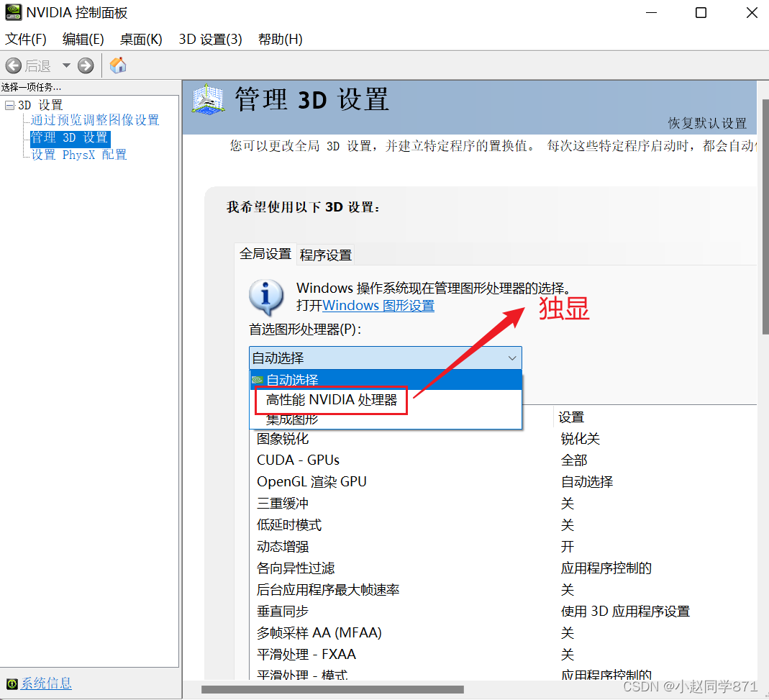Open the 帮助(H) menu
This screenshot has height=700, width=769.
tap(281, 40)
